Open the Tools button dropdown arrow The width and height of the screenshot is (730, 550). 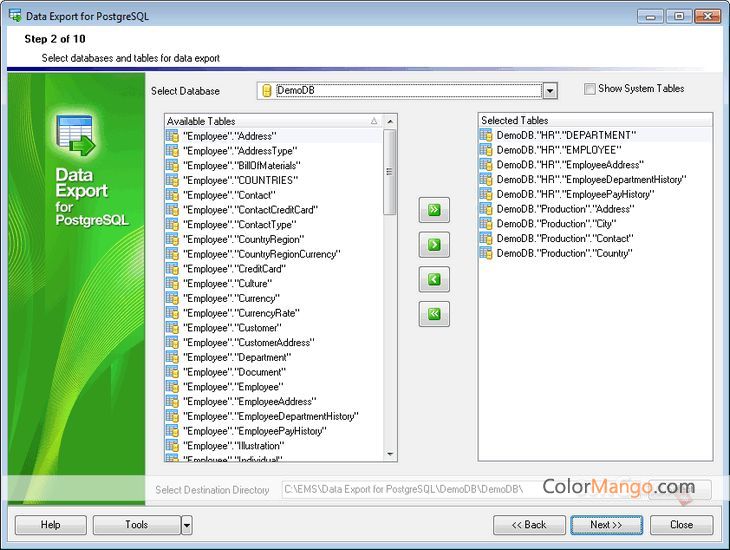coord(186,525)
